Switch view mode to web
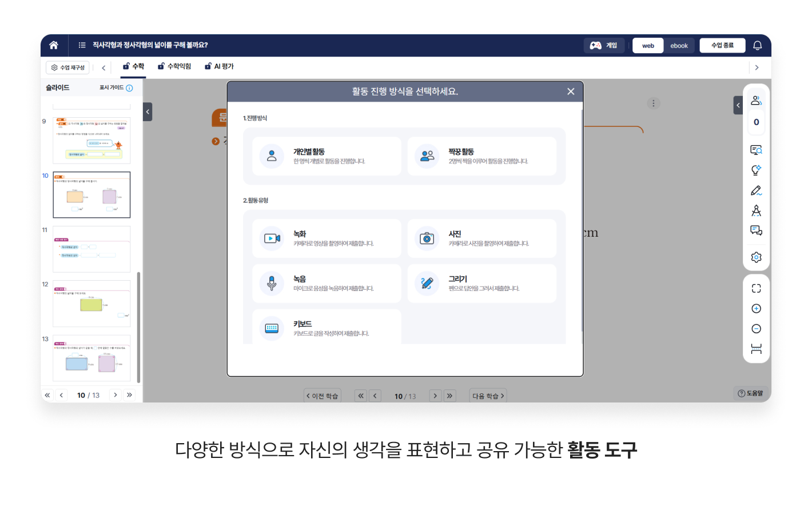The height and width of the screenshot is (522, 812). pos(648,46)
